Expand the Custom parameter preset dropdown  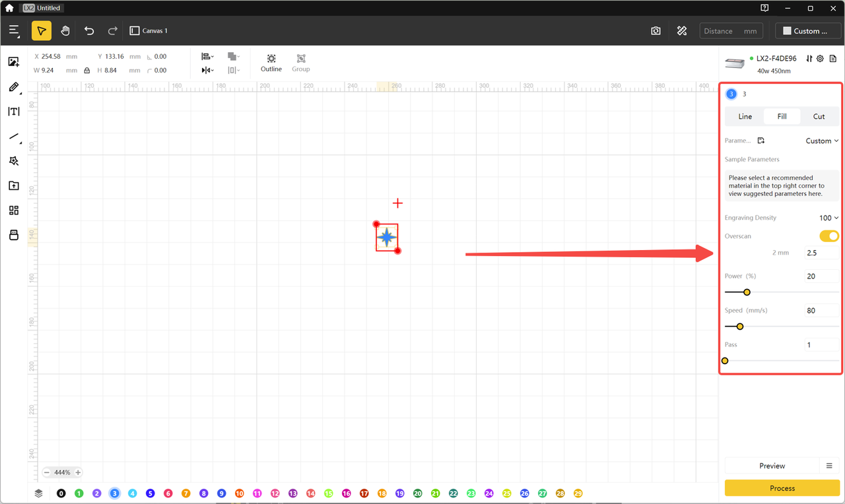[x=822, y=141]
